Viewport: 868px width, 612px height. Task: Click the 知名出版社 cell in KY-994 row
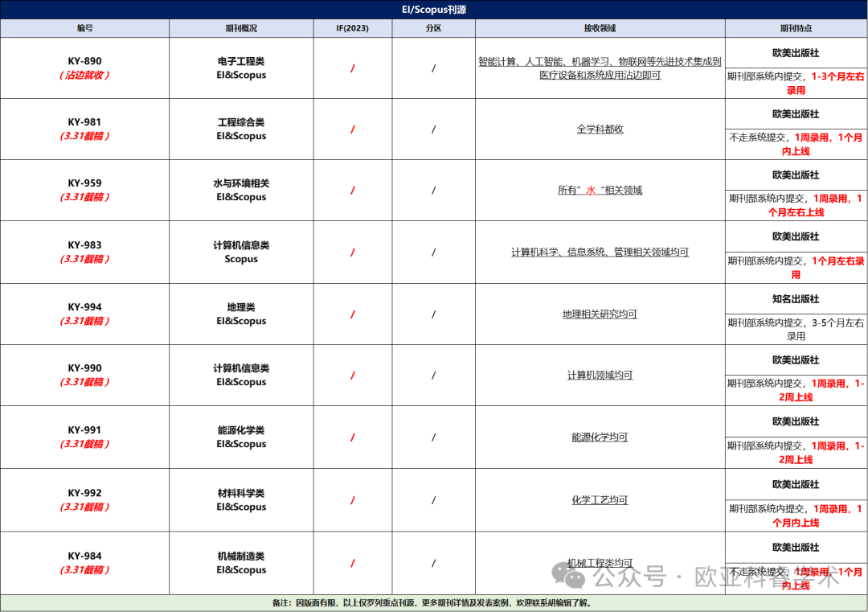click(x=796, y=299)
